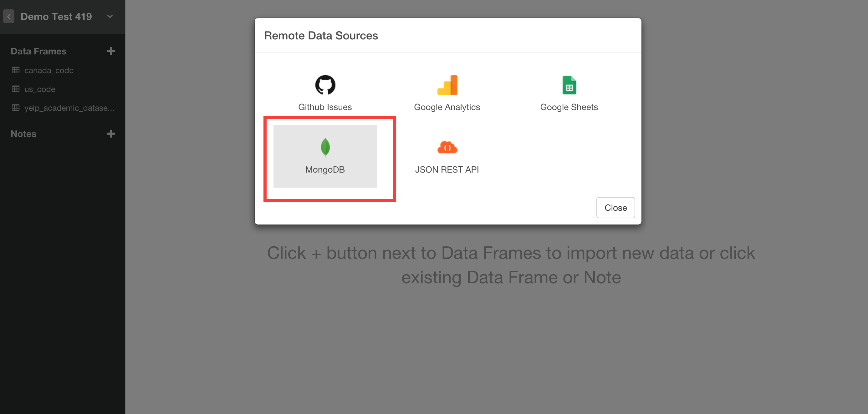Image resolution: width=868 pixels, height=414 pixels.
Task: Click the Notes section header
Action: coord(24,133)
